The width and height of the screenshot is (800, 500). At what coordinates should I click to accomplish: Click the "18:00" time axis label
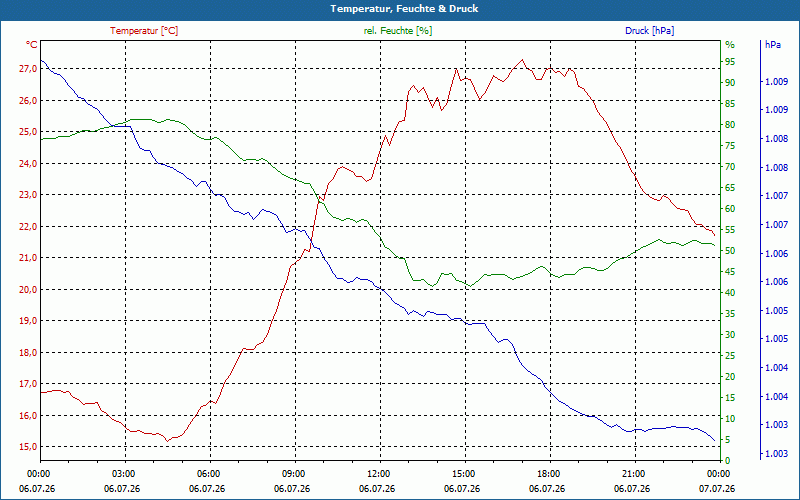point(549,474)
